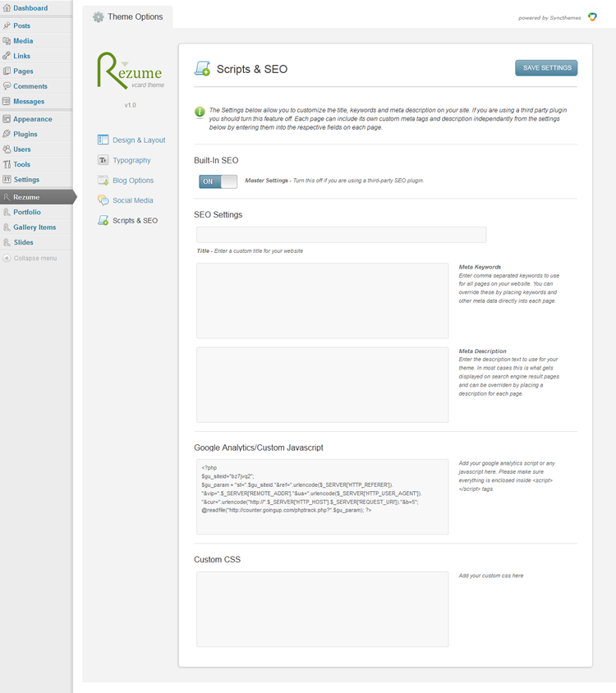This screenshot has width=616, height=693.
Task: Click the Blog Options icon
Action: click(x=103, y=181)
